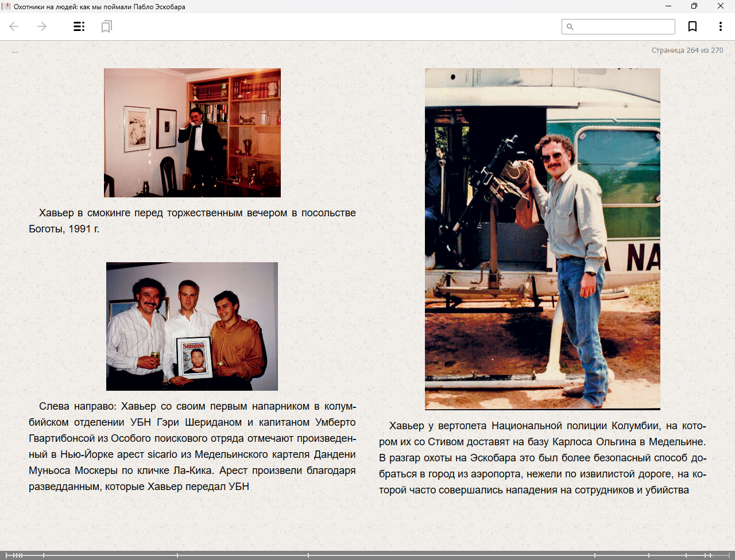The height and width of the screenshot is (560, 735).
Task: Open the table of contents
Action: pos(79,26)
